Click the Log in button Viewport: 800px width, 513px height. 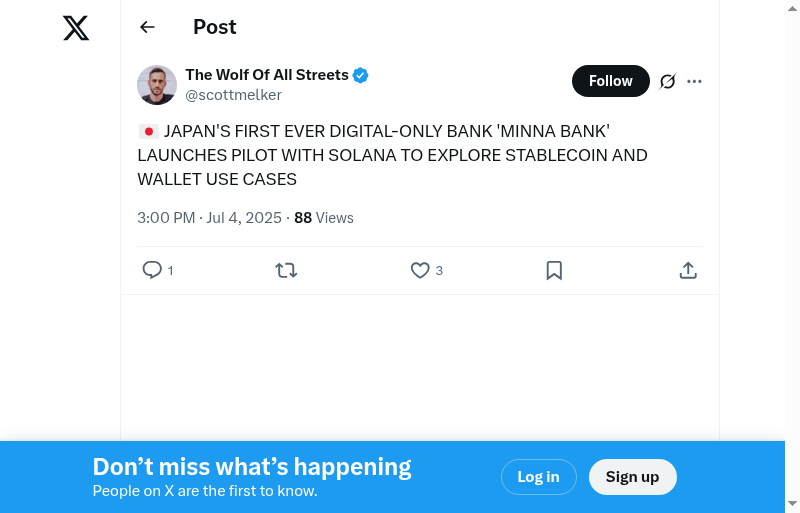(x=538, y=477)
